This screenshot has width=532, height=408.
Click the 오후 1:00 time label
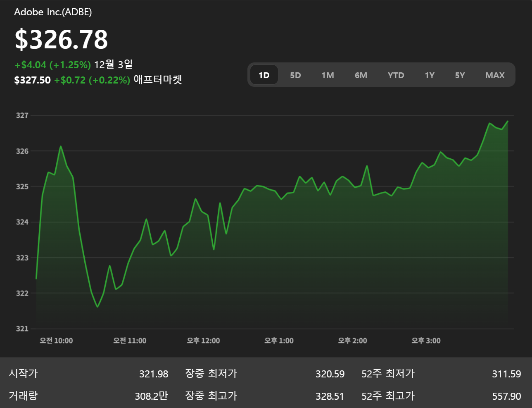point(279,341)
